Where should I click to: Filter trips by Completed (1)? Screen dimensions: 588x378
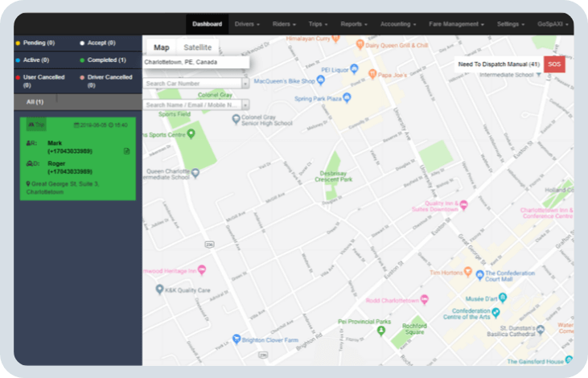tap(103, 60)
